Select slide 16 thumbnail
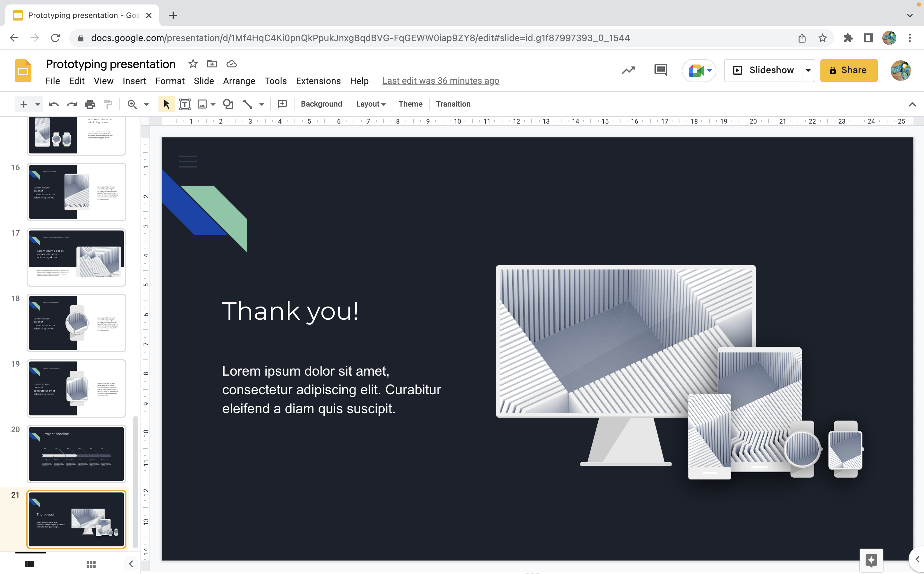The image size is (924, 574). click(76, 192)
